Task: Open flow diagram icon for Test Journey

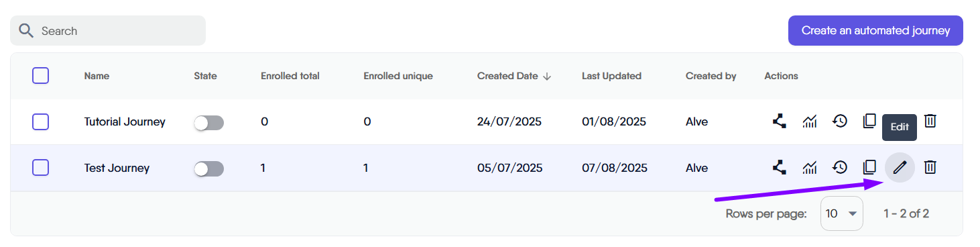Action: coord(779,168)
